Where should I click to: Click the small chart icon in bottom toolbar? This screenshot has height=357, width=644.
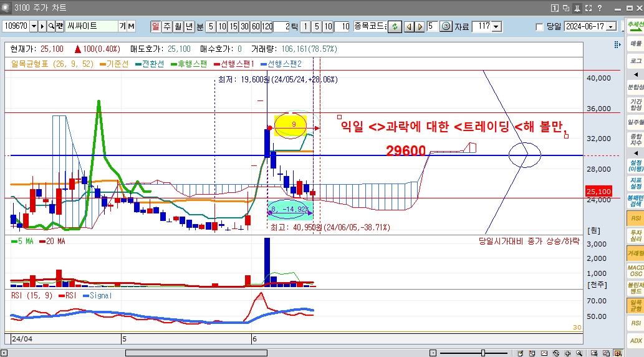pos(544,353)
